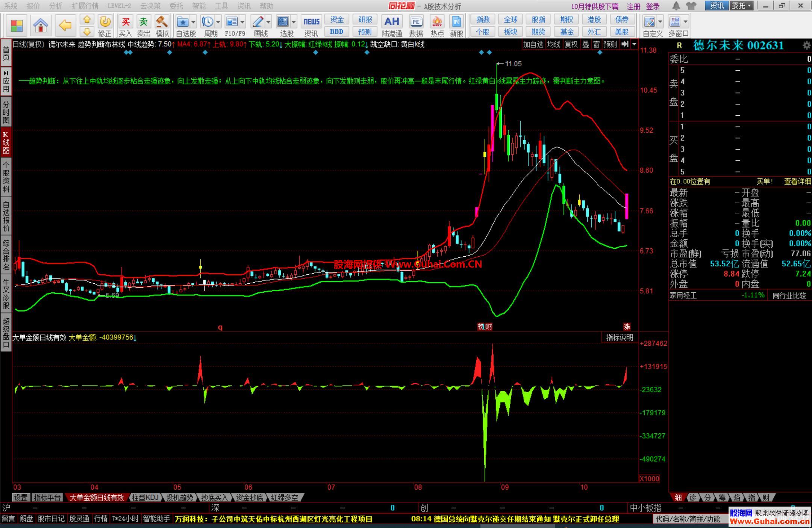Open the 扩展行情 menu
The height and width of the screenshot is (528, 812).
(x=85, y=6)
